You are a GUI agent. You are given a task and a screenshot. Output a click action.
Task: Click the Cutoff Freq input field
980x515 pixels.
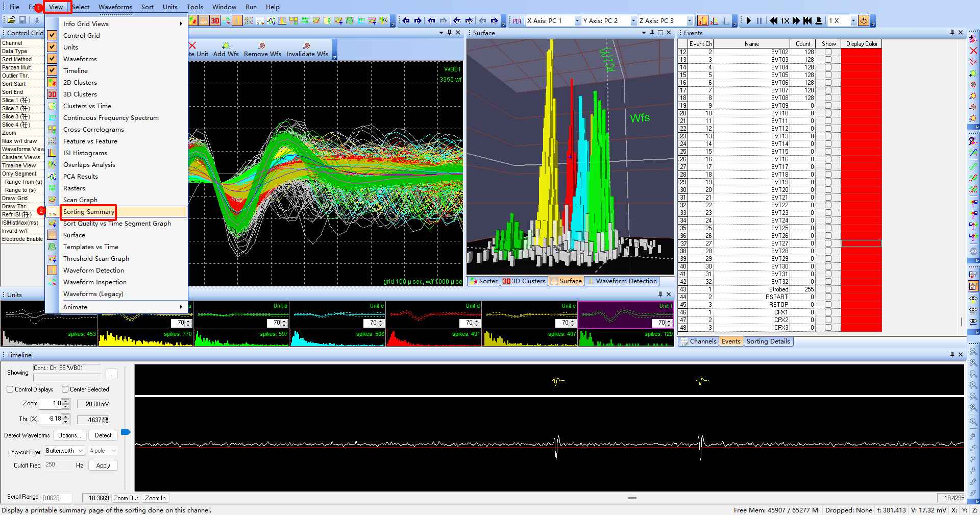58,465
